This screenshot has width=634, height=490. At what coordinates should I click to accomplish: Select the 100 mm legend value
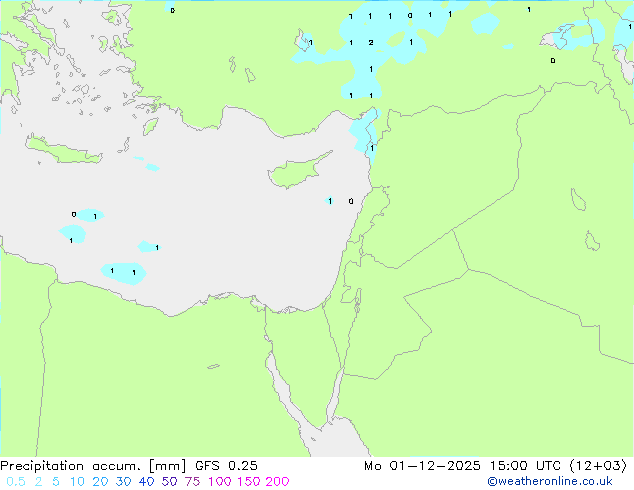pos(219,482)
